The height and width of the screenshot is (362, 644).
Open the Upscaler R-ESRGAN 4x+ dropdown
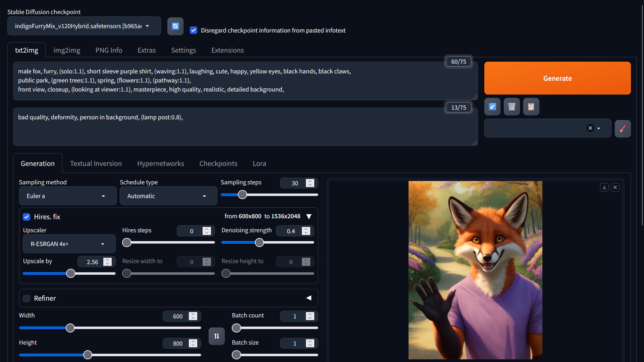point(69,244)
